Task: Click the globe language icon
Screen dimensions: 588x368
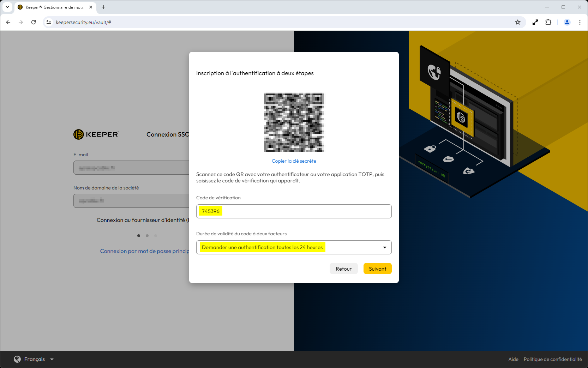Action: (17, 359)
